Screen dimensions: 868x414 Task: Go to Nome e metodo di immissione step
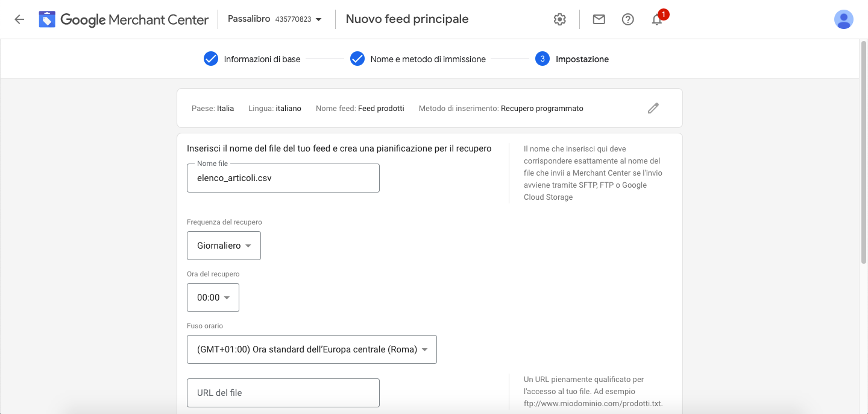428,59
